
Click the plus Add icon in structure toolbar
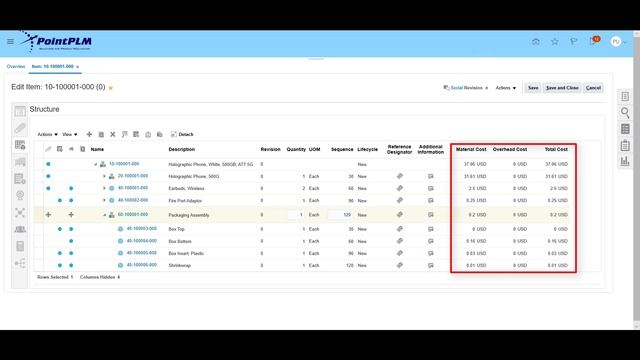(x=89, y=134)
